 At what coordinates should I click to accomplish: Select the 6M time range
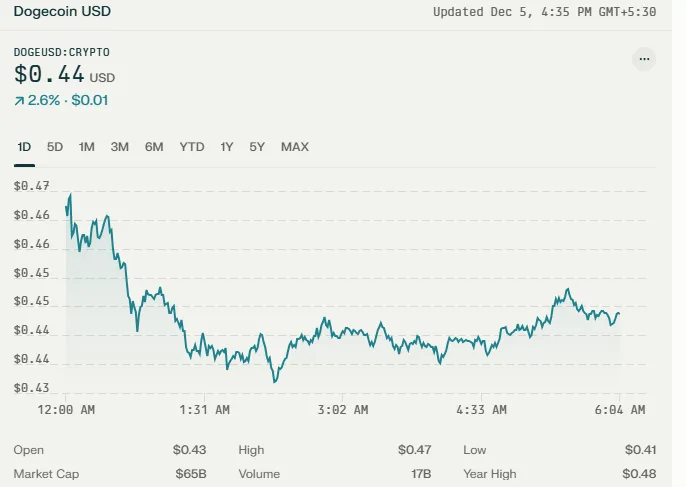coord(154,147)
